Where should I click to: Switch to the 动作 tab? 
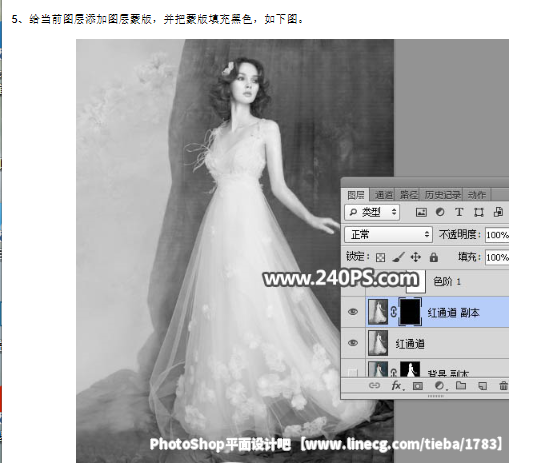coord(477,195)
